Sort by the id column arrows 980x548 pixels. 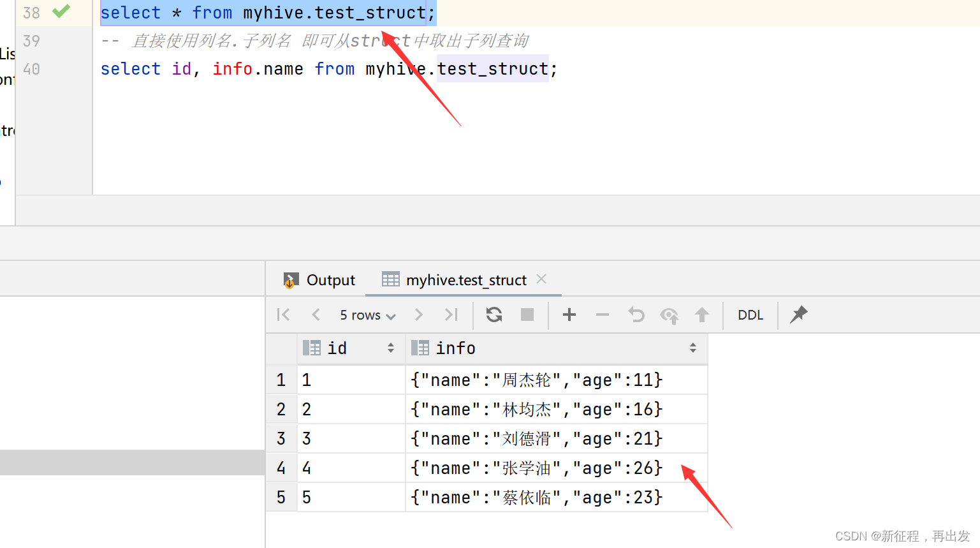click(x=391, y=348)
